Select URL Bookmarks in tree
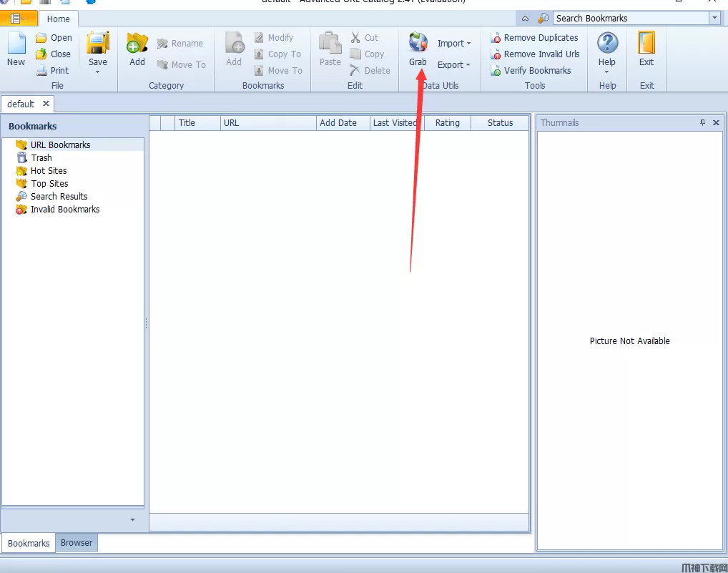 (60, 145)
